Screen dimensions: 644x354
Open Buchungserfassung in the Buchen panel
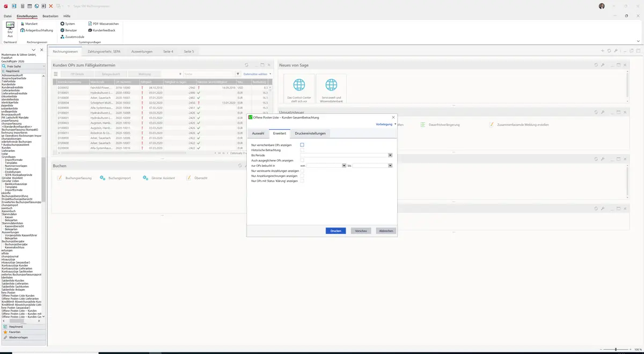click(x=75, y=178)
